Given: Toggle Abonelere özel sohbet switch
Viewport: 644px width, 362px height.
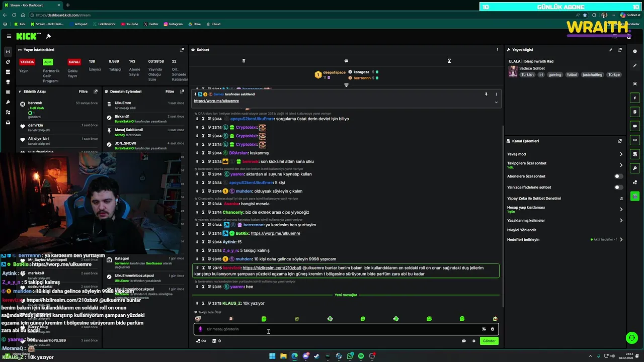Looking at the screenshot, I should [618, 176].
